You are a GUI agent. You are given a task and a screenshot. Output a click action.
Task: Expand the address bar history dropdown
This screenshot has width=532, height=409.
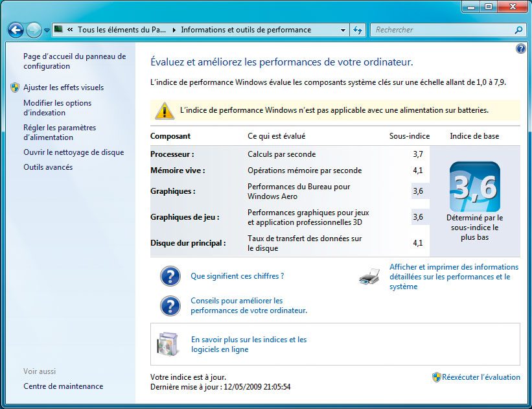[343, 30]
